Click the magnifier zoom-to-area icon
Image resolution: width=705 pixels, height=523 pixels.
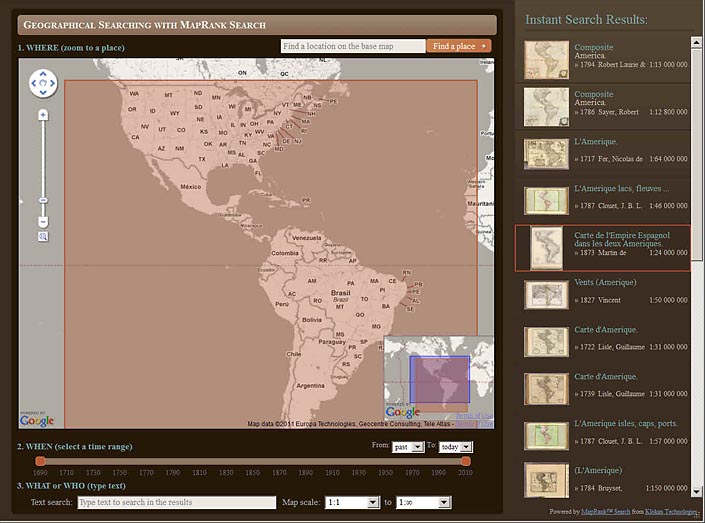tap(43, 237)
